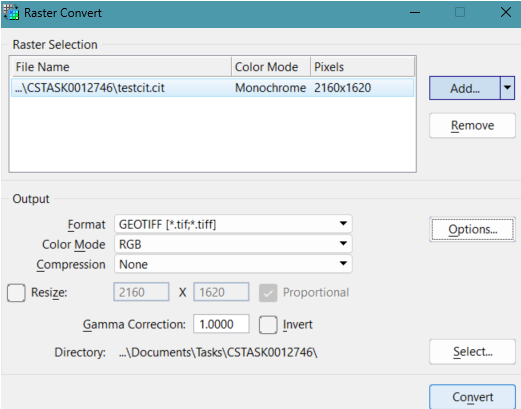Open the Add button's dropdown arrow

click(507, 88)
